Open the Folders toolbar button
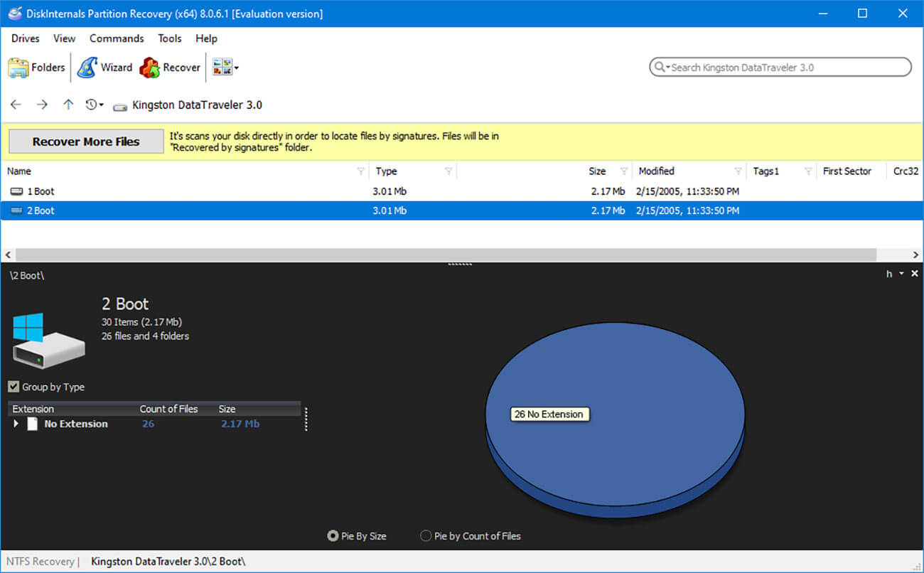Viewport: 924px width, 573px height. [x=36, y=68]
